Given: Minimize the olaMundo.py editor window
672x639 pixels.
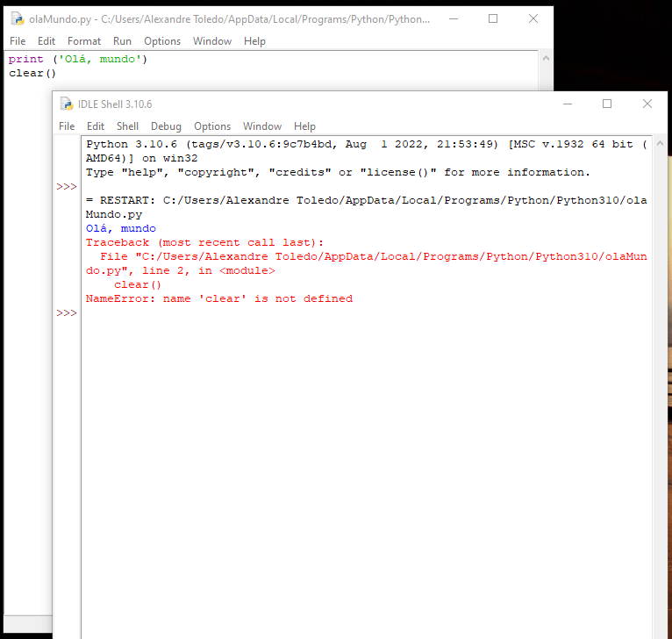Looking at the screenshot, I should [x=453, y=18].
